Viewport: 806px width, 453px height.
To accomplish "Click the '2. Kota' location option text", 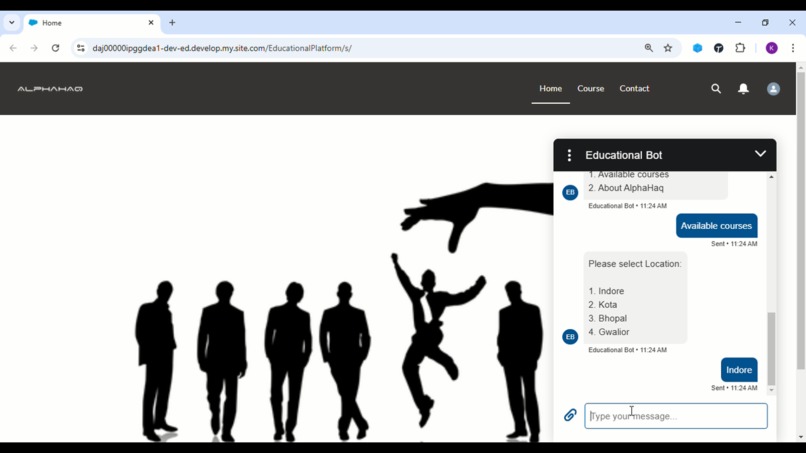I will 602,305.
